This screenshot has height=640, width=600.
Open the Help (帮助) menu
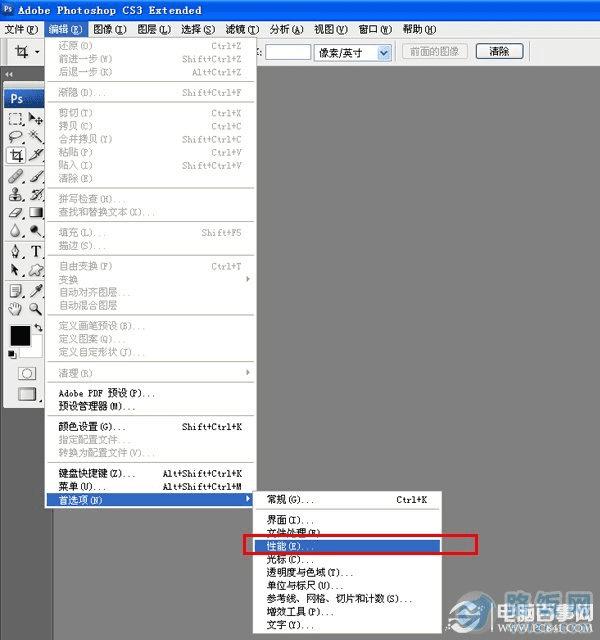click(x=419, y=29)
